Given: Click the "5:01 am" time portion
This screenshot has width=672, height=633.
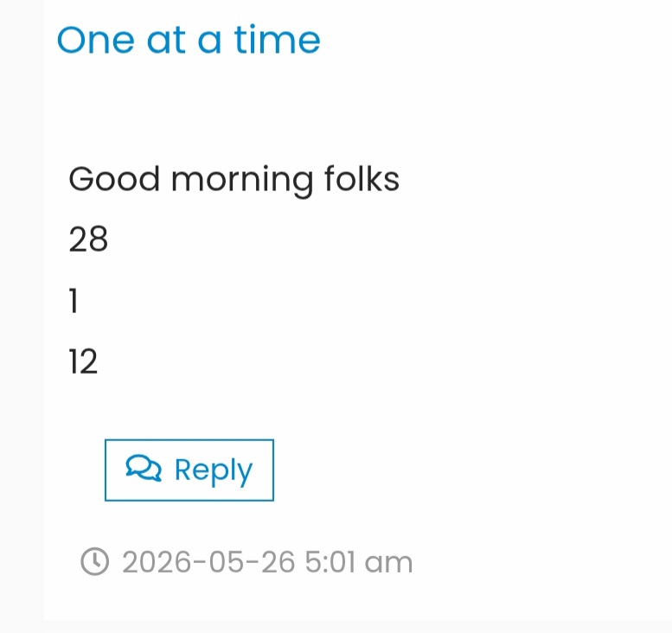Looking at the screenshot, I should coord(359,562).
